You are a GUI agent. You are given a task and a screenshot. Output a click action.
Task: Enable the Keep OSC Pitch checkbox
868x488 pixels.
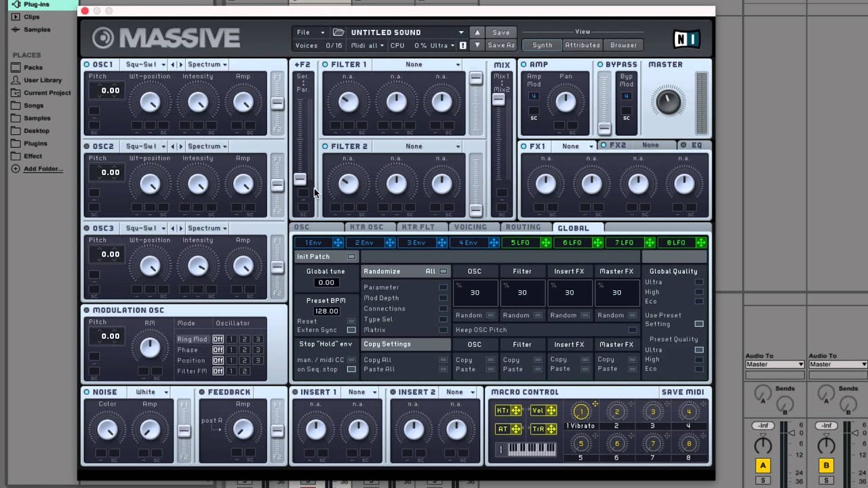click(x=633, y=330)
